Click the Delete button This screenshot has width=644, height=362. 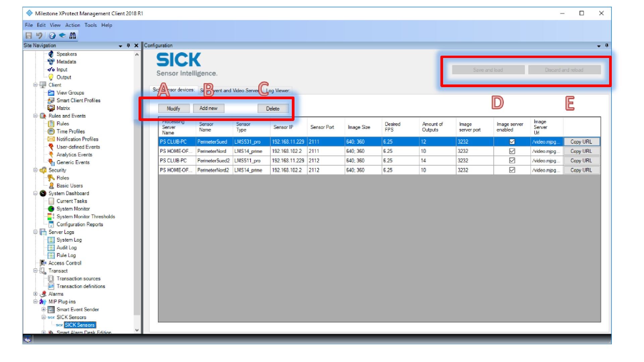[273, 109]
